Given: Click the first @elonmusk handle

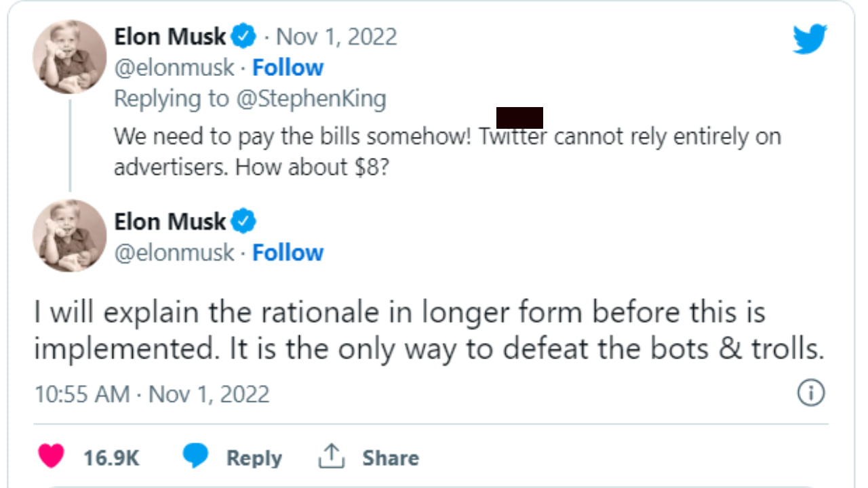Looking at the screenshot, I should pyautogui.click(x=174, y=68).
